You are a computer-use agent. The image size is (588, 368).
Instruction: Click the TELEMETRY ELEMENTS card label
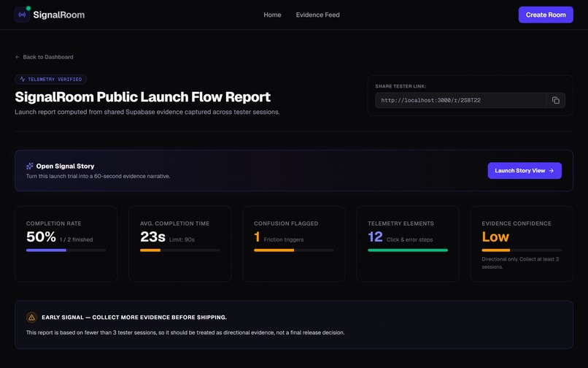coord(401,223)
